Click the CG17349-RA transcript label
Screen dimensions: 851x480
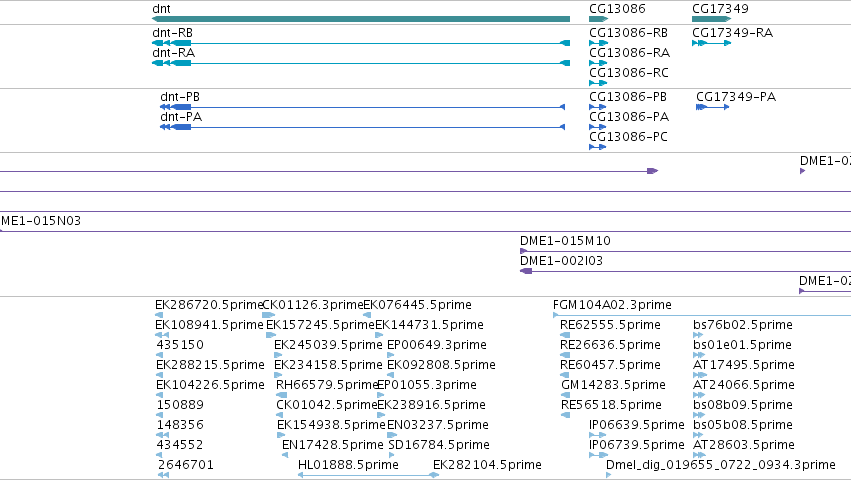(733, 33)
